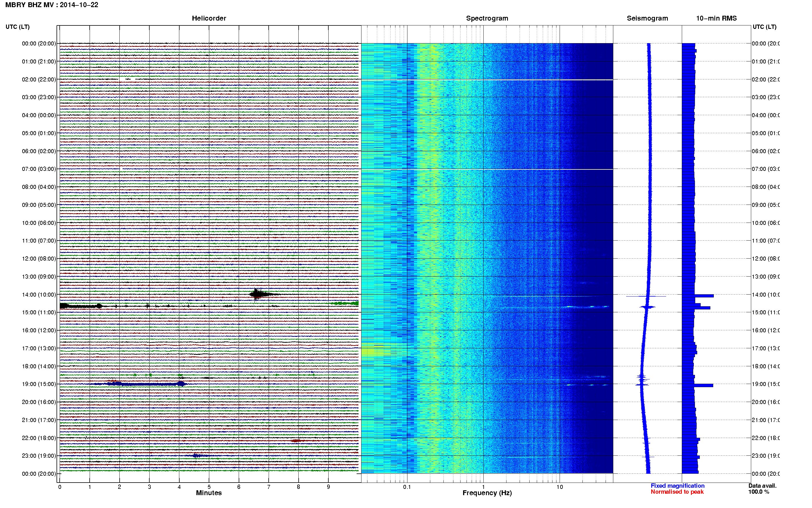
Task: Click the left time label '10:00 (06:00)'
Action: [39, 223]
